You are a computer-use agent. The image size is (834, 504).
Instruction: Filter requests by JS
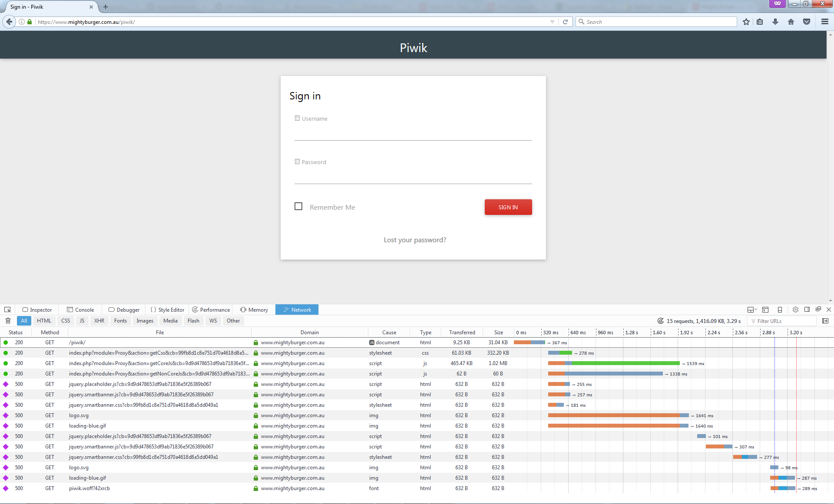[x=82, y=321]
